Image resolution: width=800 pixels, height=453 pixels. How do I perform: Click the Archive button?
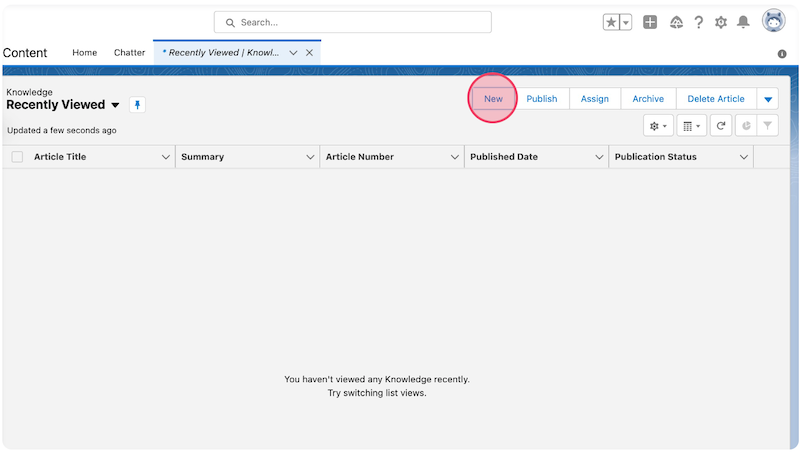tap(648, 99)
